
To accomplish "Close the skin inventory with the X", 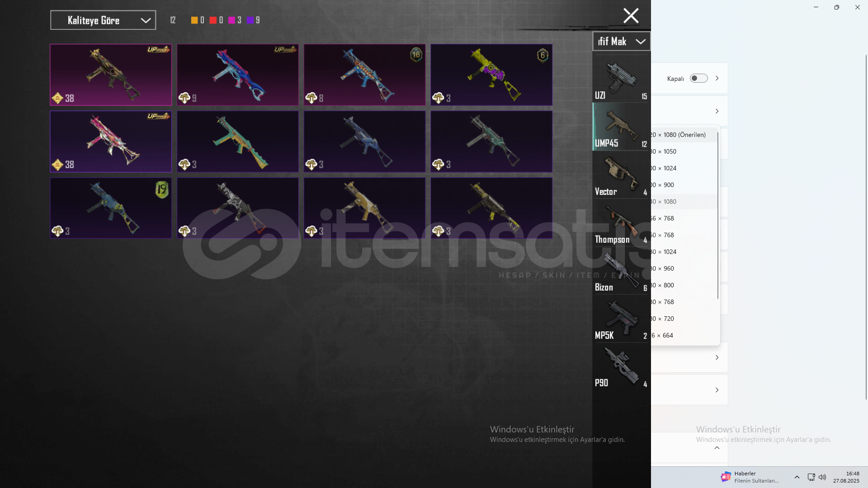I will coord(631,16).
